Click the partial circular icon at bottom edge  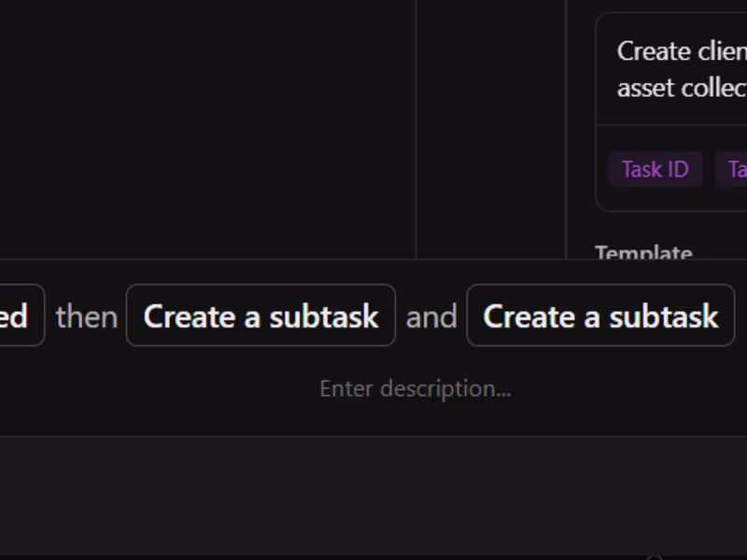(654, 556)
